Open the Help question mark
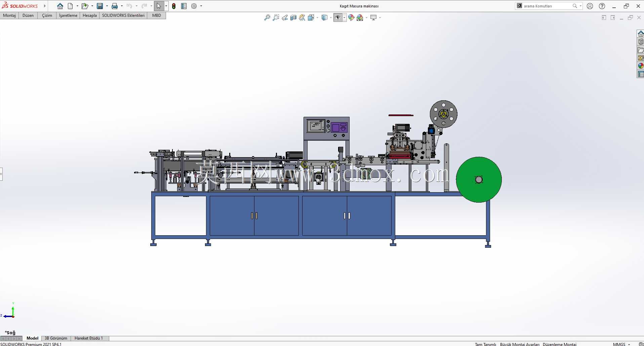The image size is (644, 346). click(602, 6)
